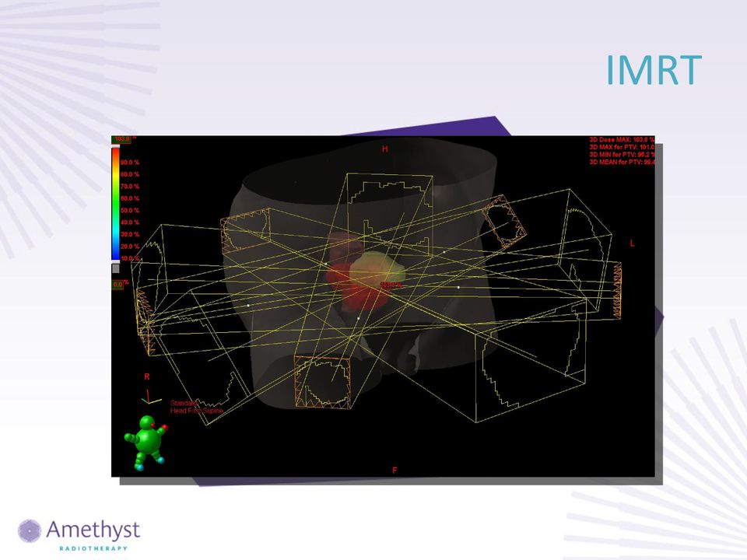Image resolution: width=747 pixels, height=560 pixels.
Task: Click the 40.0 % dose level label
Action: click(x=130, y=222)
